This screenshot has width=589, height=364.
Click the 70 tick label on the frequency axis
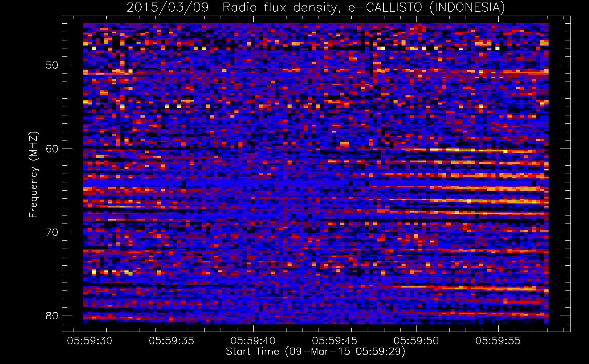(52, 232)
